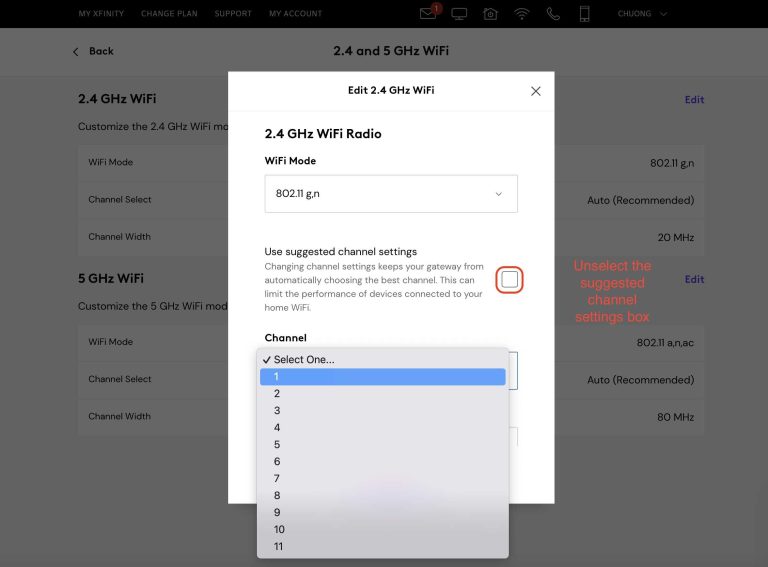Open MY ACCOUNT in top navigation
Image resolution: width=768 pixels, height=567 pixels.
tap(295, 14)
